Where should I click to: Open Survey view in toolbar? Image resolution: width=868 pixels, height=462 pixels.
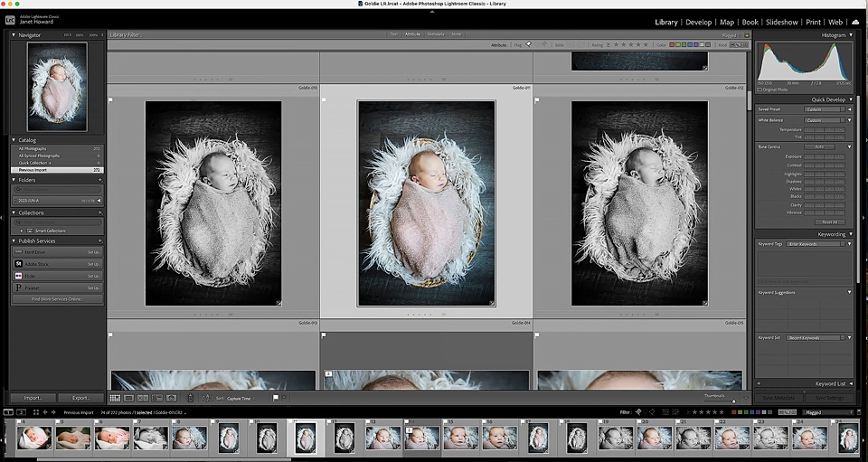click(157, 398)
